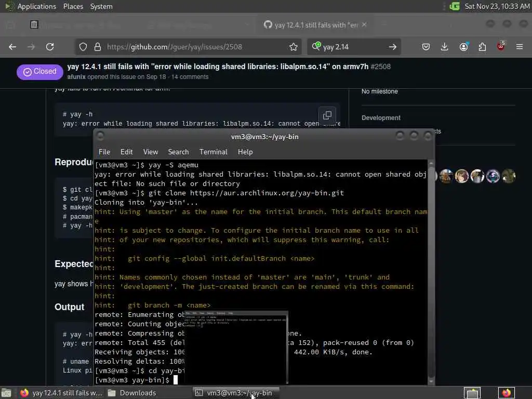Click the Output heading on GitHub page
The width and height of the screenshot is (532, 399).
tap(70, 307)
